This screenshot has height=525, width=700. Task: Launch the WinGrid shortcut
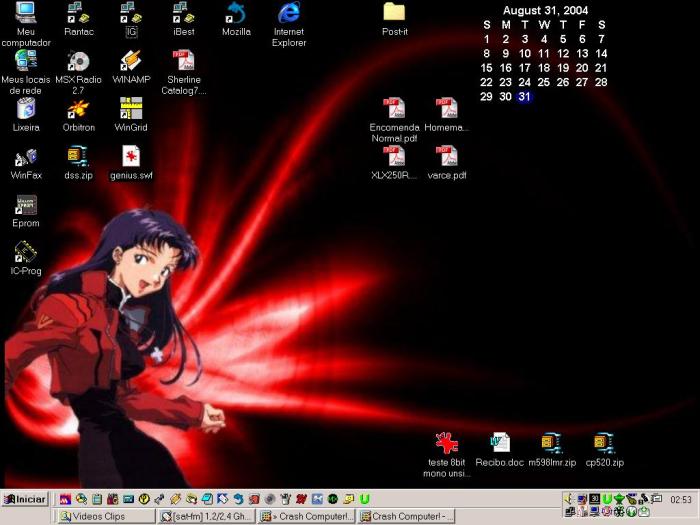pos(131,115)
